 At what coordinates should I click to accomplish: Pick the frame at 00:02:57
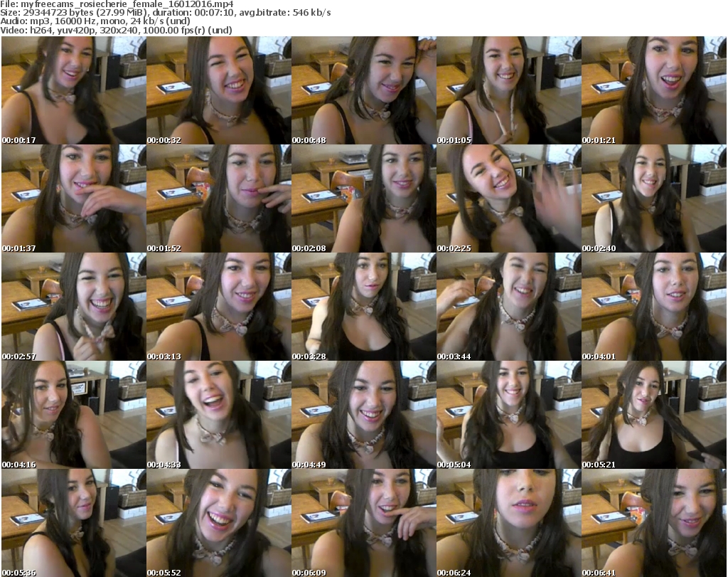click(x=74, y=307)
